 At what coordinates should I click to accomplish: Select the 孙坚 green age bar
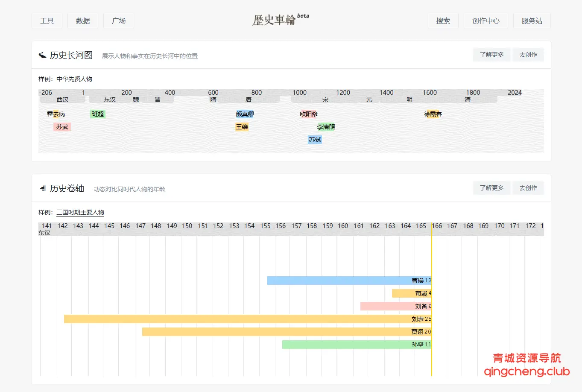point(357,345)
